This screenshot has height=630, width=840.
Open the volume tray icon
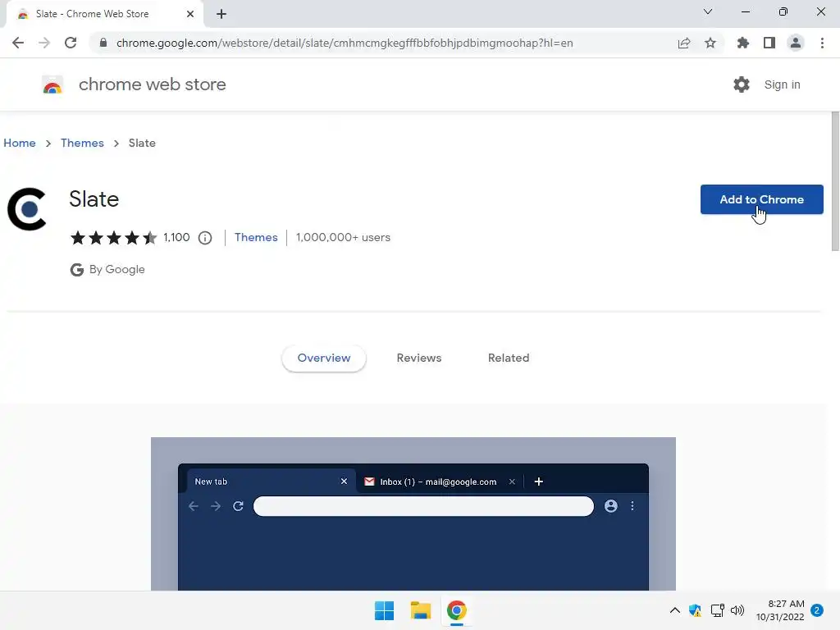[737, 610]
